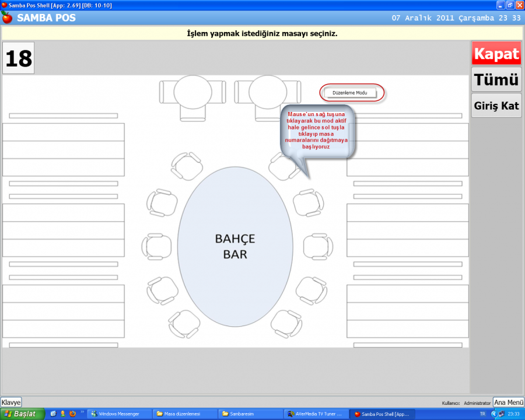The height and width of the screenshot is (420, 525).
Task: Close the Samba Pos Shell window
Action: coord(520,5)
